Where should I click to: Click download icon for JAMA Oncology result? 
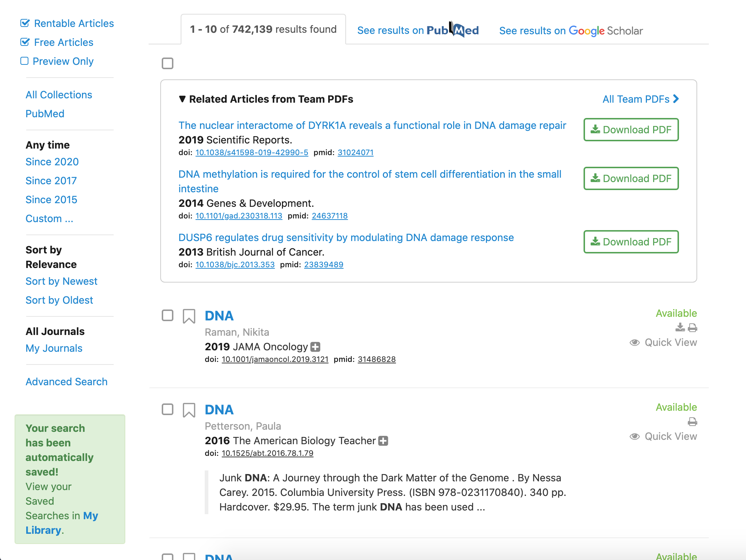coord(680,328)
